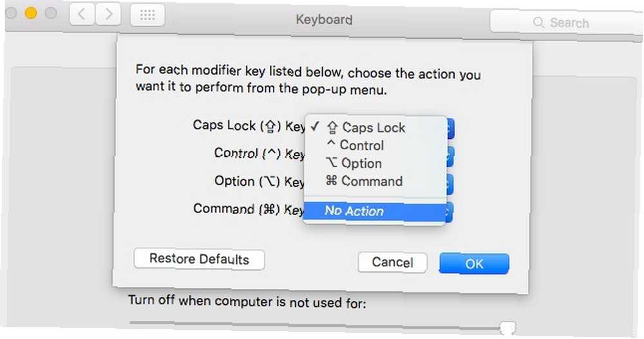Go forward with the right arrow button
Screen dimensions: 644x339
coord(108,14)
